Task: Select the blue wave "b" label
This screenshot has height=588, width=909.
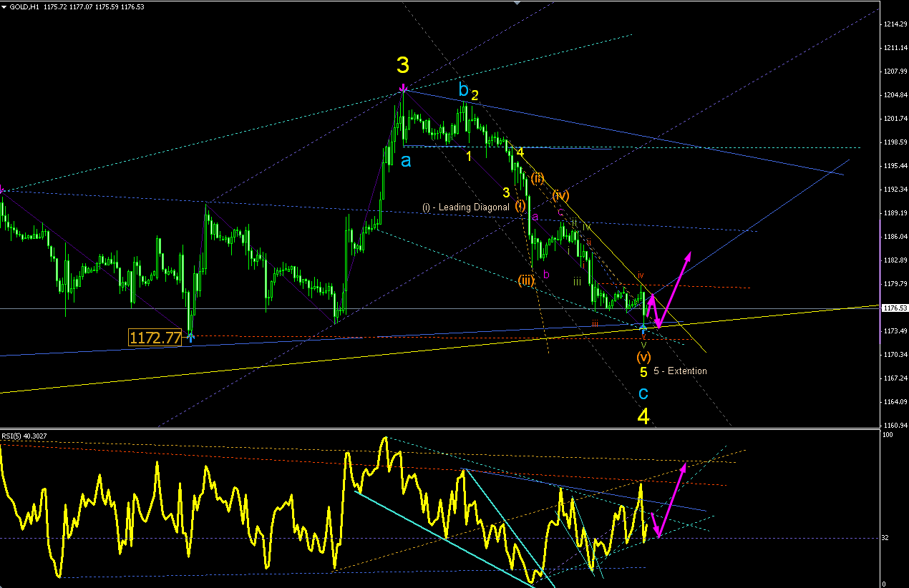Action: tap(463, 90)
